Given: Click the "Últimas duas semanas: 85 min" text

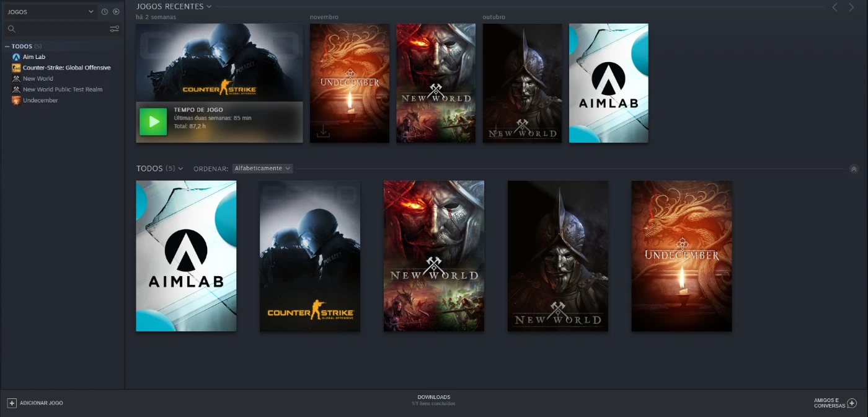Looking at the screenshot, I should click(x=213, y=118).
